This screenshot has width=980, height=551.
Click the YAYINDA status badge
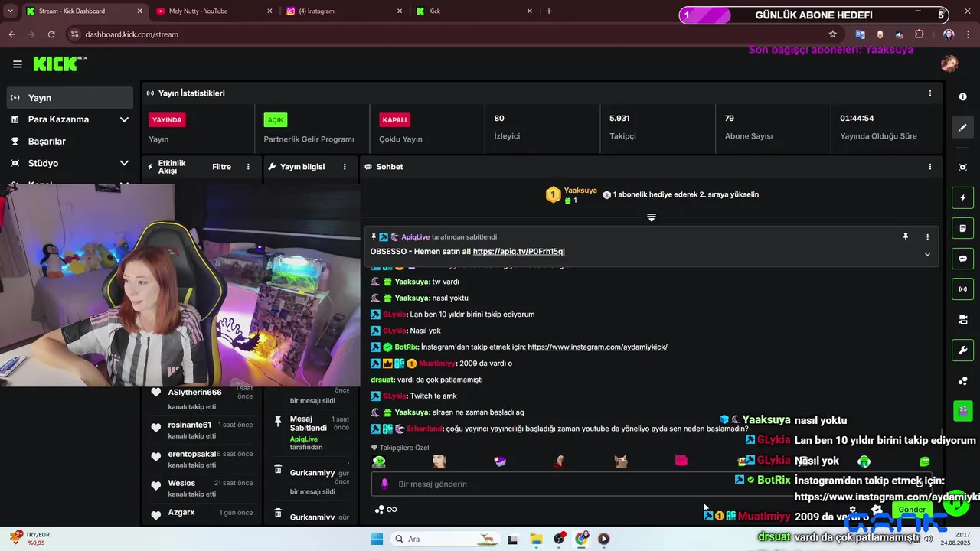tap(167, 120)
